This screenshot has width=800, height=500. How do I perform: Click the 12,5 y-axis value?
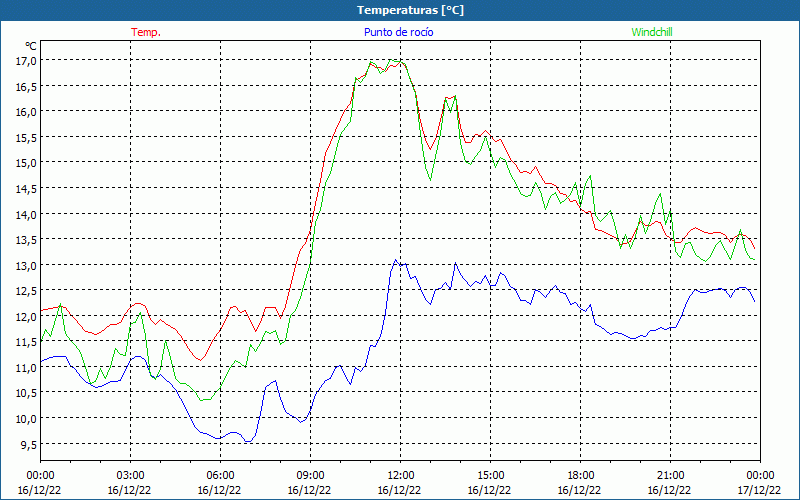point(27,291)
